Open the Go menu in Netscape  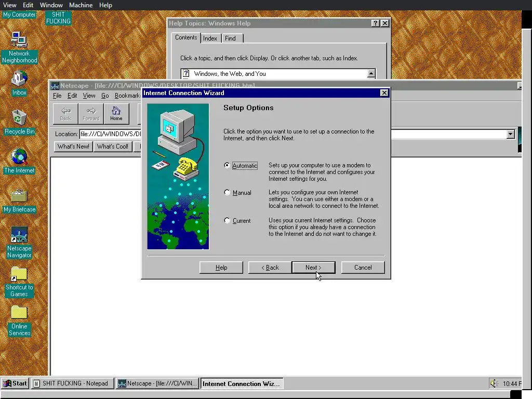(105, 96)
